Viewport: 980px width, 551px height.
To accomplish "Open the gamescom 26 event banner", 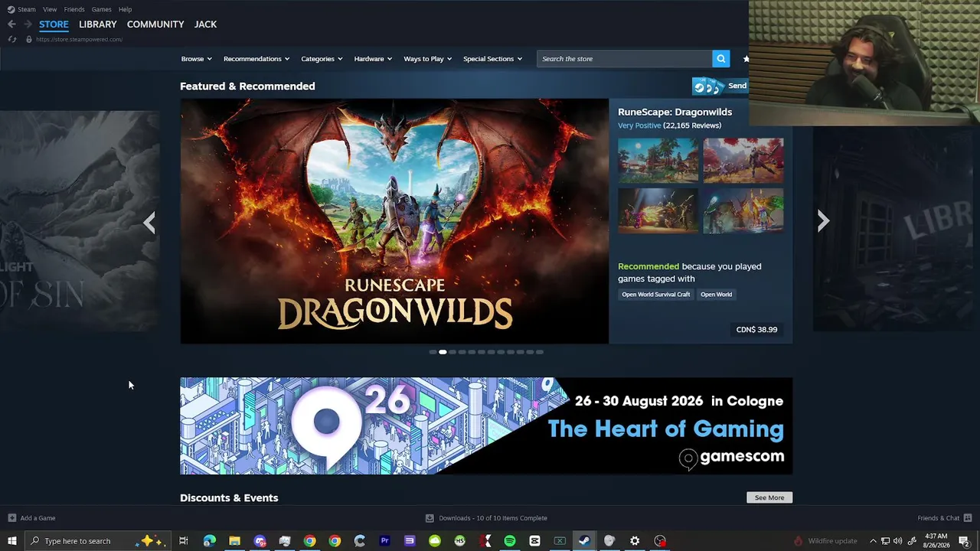I will 486,426.
